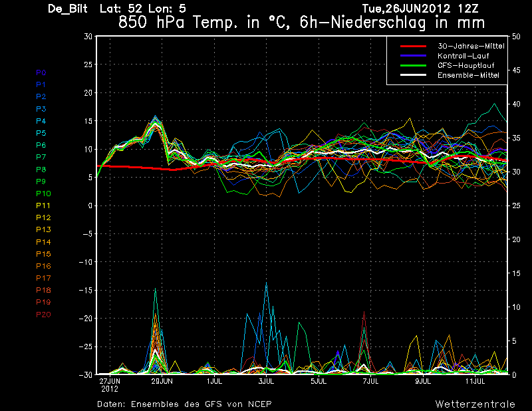Click the P6 ensemble member label
This screenshot has height=411, width=532.
coord(41,145)
